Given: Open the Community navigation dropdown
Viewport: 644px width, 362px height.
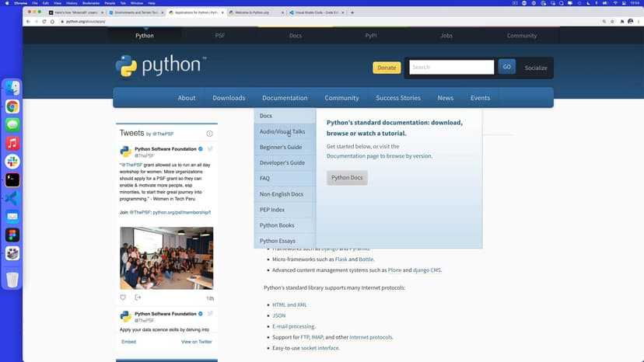Looking at the screenshot, I should (x=341, y=98).
